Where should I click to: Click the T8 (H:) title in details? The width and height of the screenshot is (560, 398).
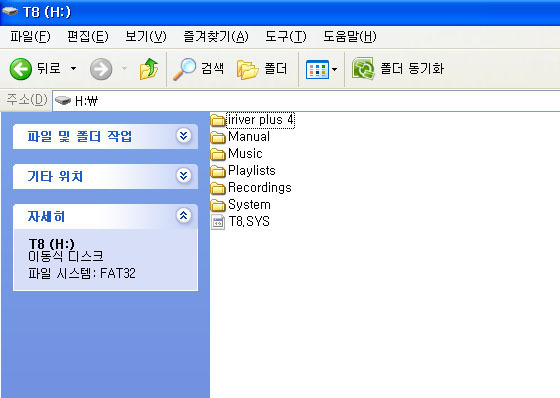pyautogui.click(x=52, y=244)
